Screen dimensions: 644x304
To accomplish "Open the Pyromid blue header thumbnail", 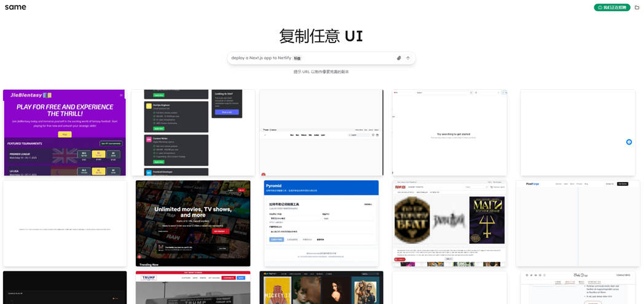I will click(321, 223).
